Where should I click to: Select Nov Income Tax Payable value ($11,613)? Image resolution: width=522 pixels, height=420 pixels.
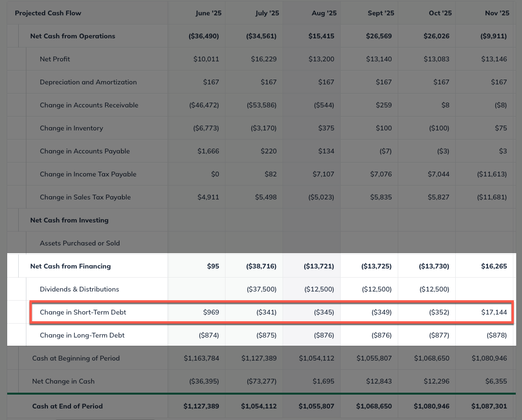(492, 174)
